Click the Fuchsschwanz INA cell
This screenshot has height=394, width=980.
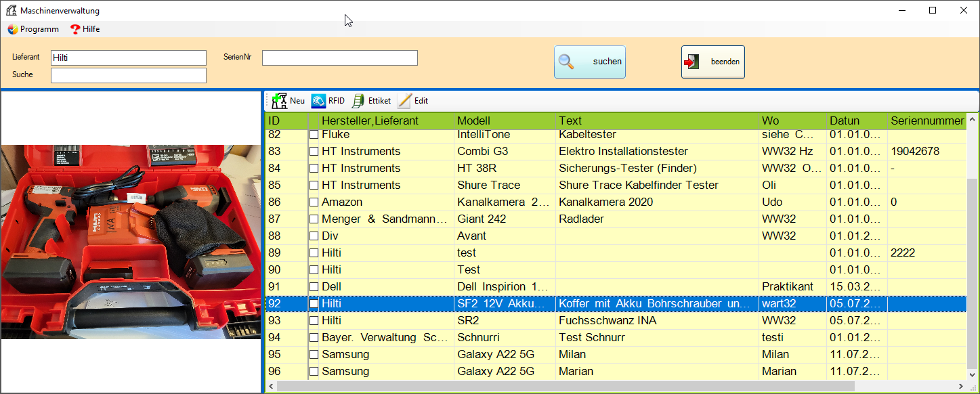click(657, 321)
